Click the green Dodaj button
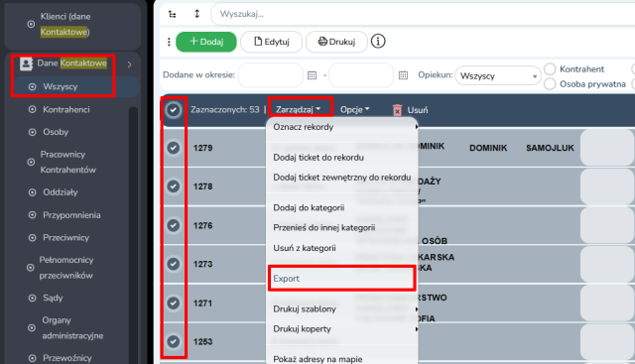The height and width of the screenshot is (364, 635). (206, 42)
